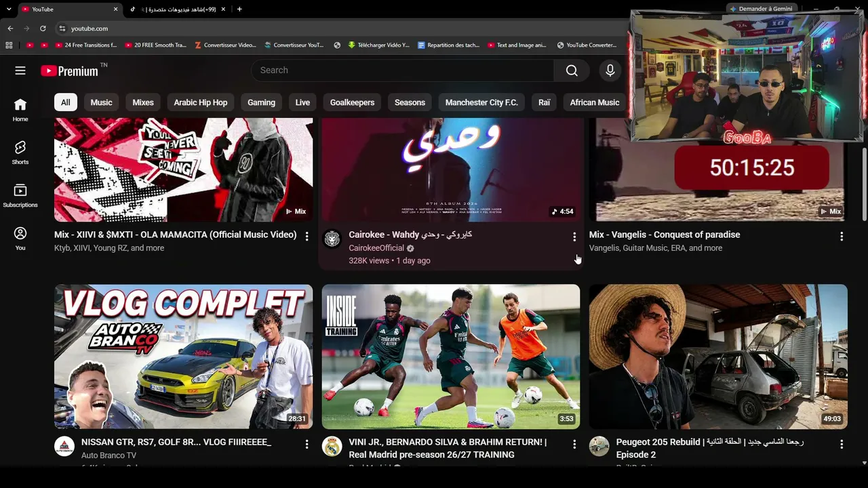Open CairokeeOfficial channel avatar
Screen dimensions: 868x488
pyautogui.click(x=332, y=239)
